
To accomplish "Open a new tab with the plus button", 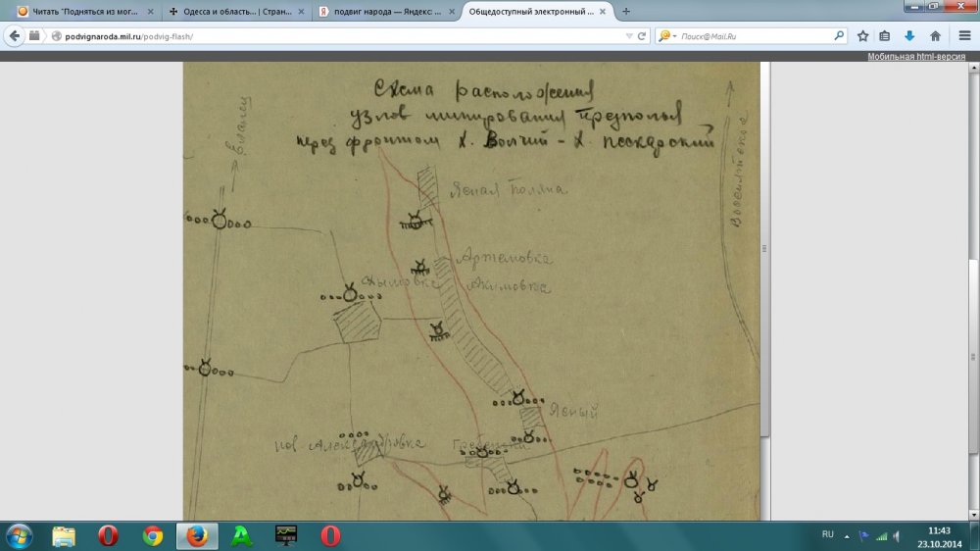I will (625, 11).
